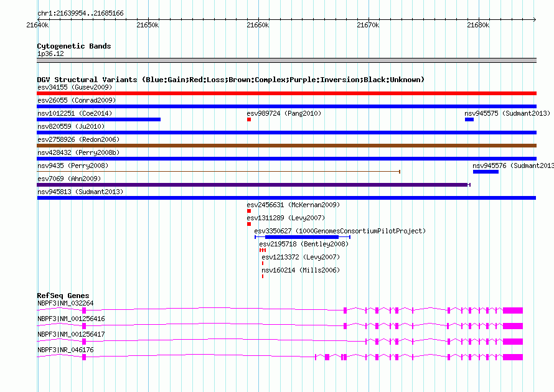554x392 pixels.
Task: Click the esv34155 (Gusev2009) red loss bar
Action: click(x=286, y=93)
